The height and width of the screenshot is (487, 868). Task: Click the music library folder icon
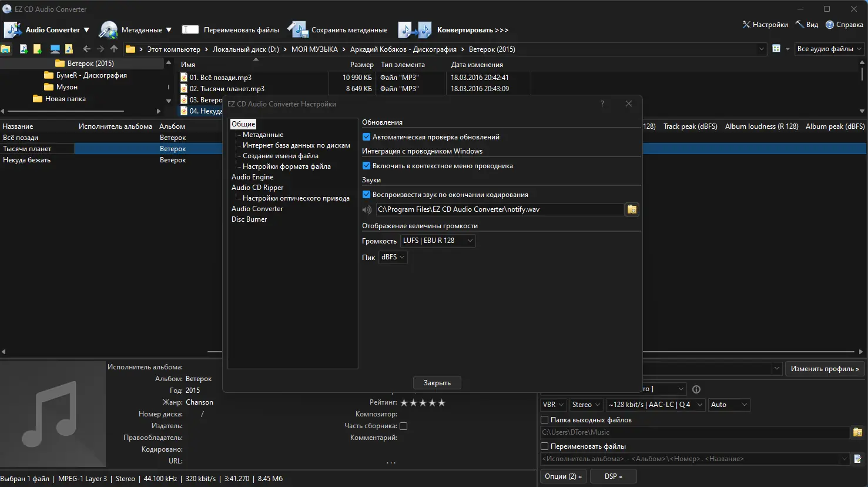(x=69, y=49)
